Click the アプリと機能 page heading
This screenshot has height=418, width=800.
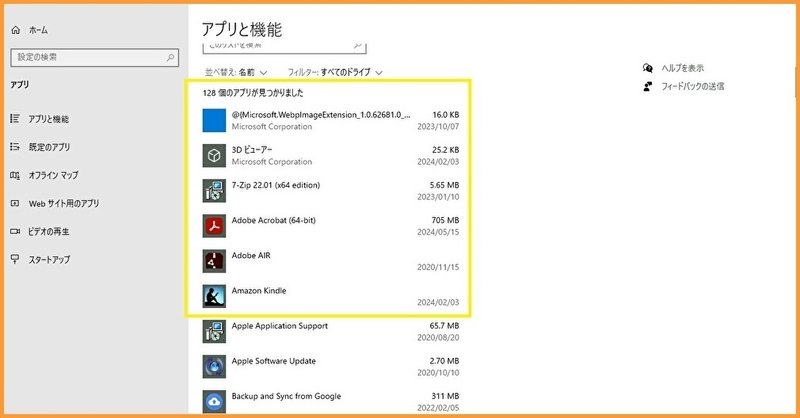[242, 30]
